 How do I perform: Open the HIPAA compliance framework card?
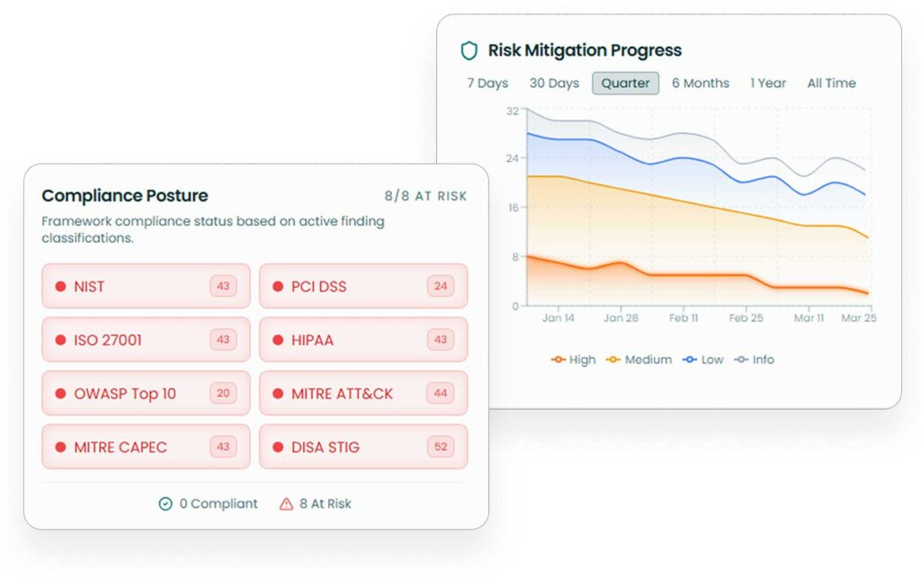pos(363,340)
